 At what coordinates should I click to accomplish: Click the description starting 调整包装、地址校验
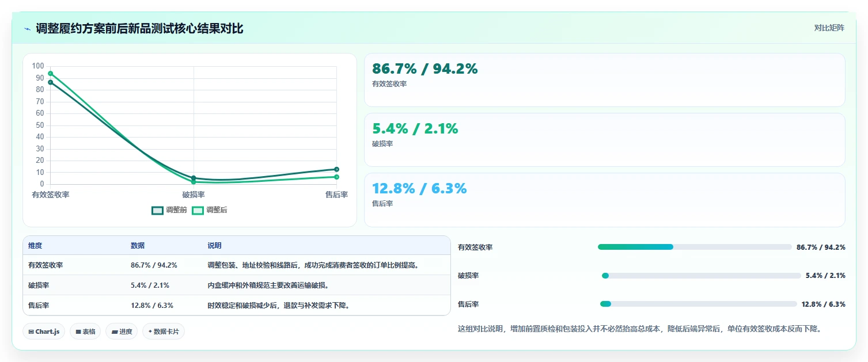click(x=314, y=265)
